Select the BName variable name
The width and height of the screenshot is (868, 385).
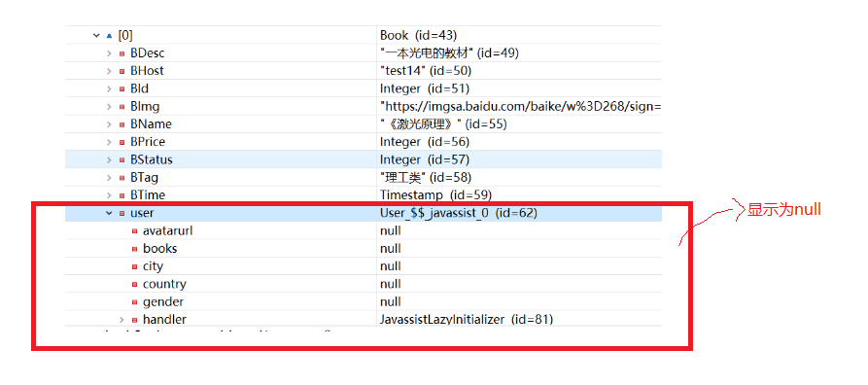(x=151, y=124)
